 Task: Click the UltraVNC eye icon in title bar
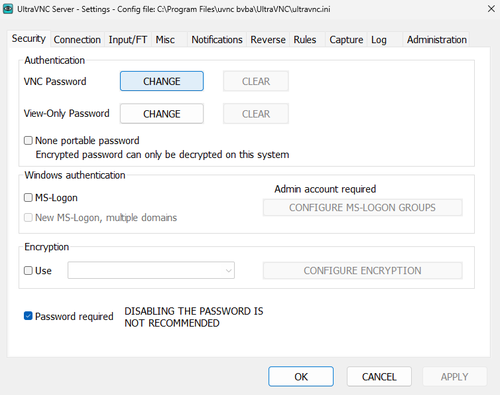[8, 9]
